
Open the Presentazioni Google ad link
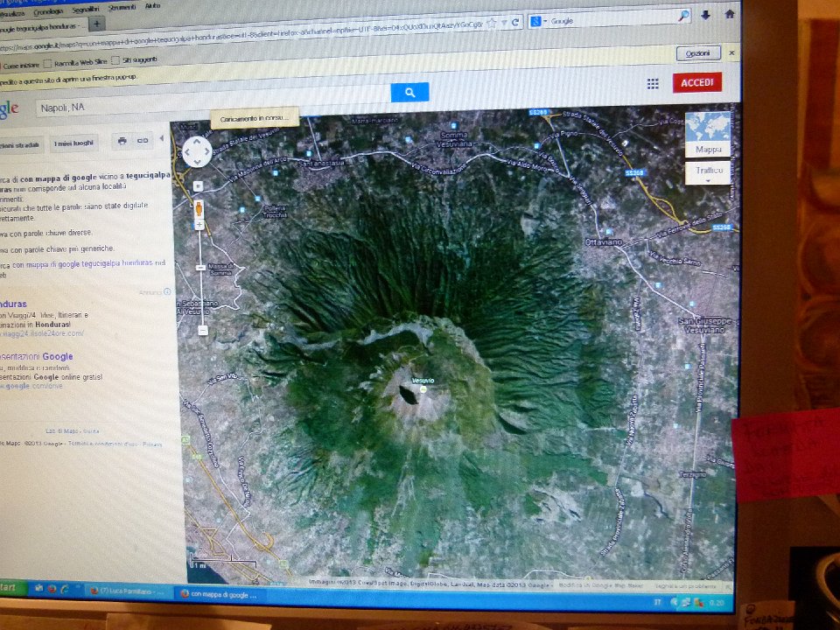(37, 357)
